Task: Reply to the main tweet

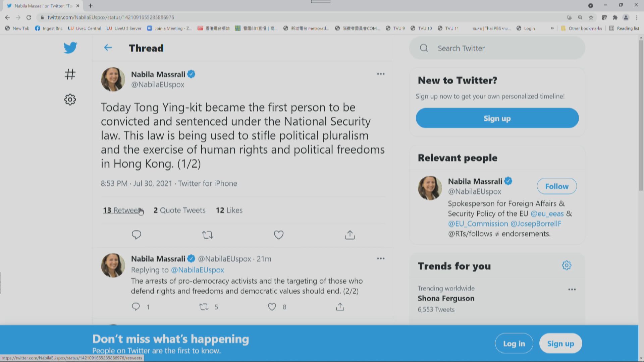Action: [136, 235]
